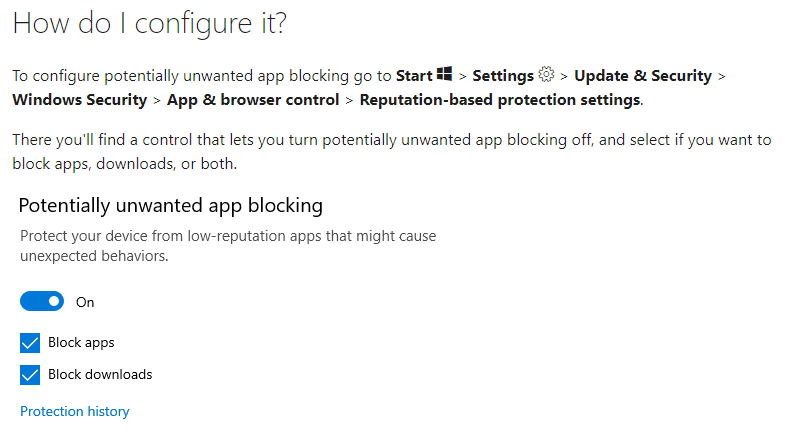
Task: Click the "Block apps" label text
Action: (81, 343)
